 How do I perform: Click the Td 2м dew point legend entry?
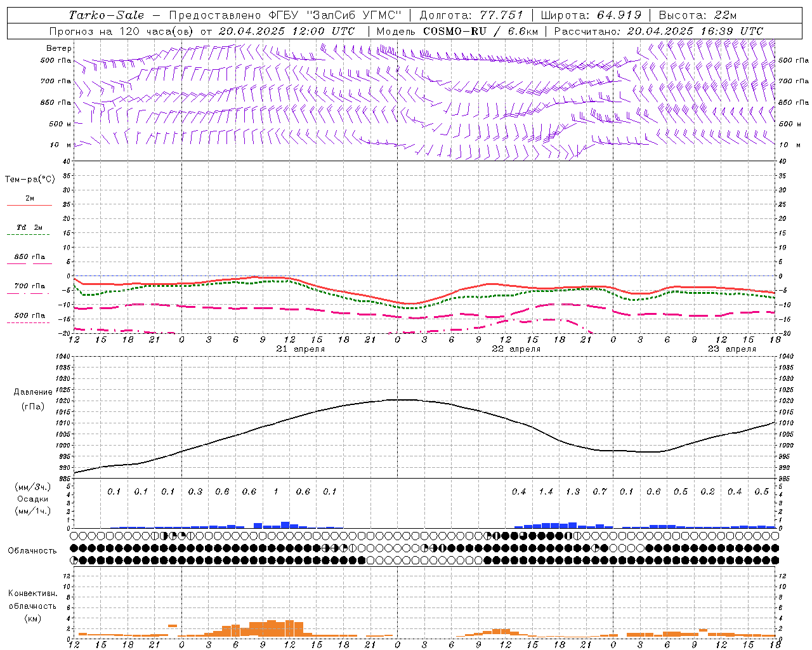tap(30, 227)
